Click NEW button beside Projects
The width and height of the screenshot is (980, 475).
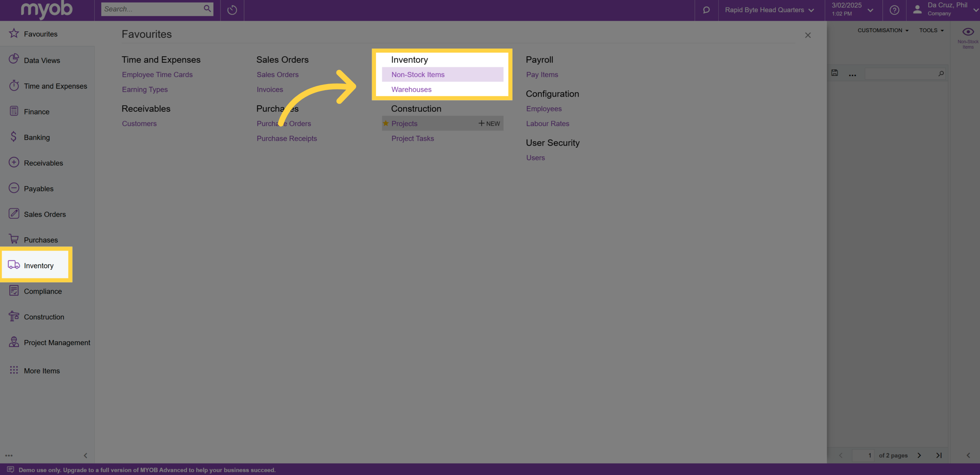tap(489, 123)
